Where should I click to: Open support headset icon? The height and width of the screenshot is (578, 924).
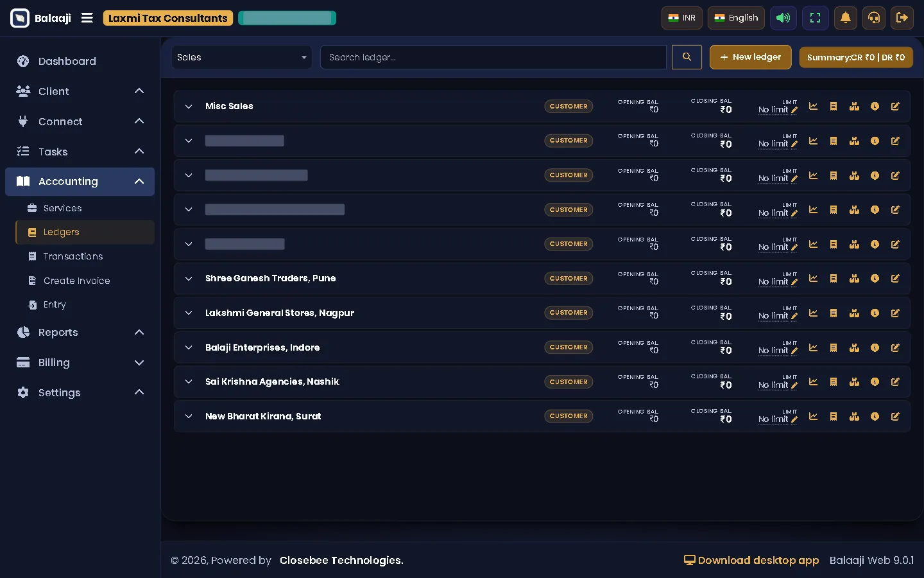[874, 18]
